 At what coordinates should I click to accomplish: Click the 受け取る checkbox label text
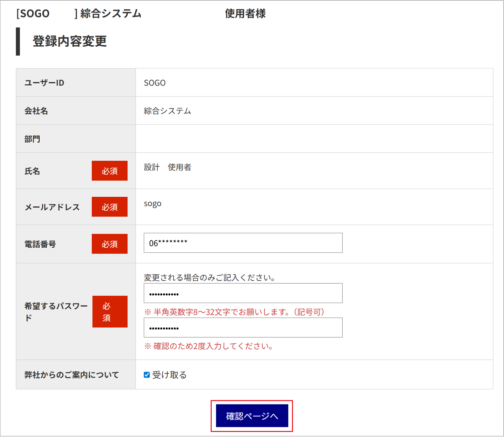pos(169,375)
